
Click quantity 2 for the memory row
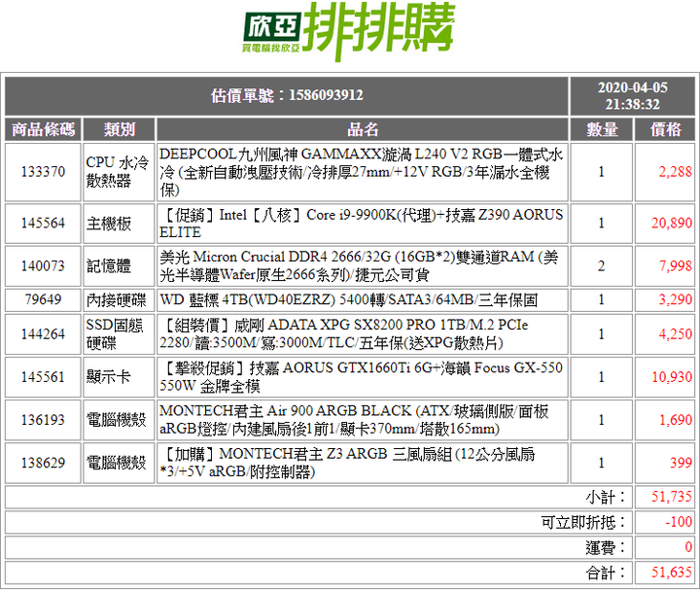602,266
